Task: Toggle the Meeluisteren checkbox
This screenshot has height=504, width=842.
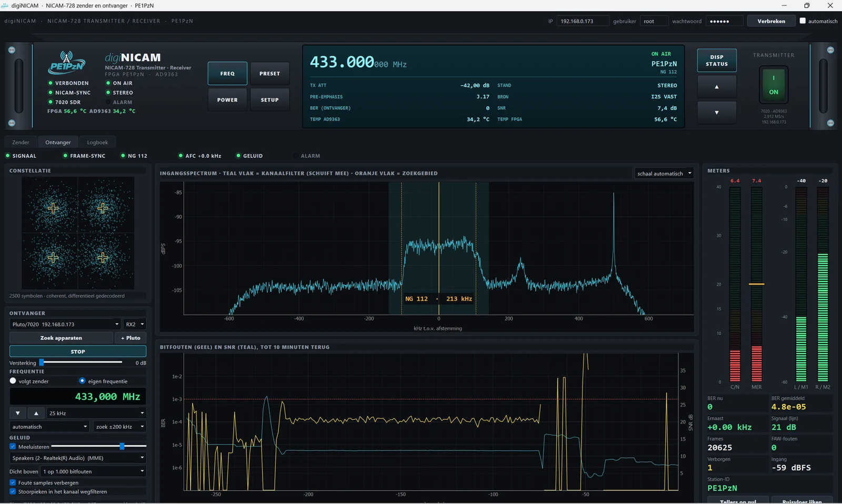Action: (x=13, y=447)
